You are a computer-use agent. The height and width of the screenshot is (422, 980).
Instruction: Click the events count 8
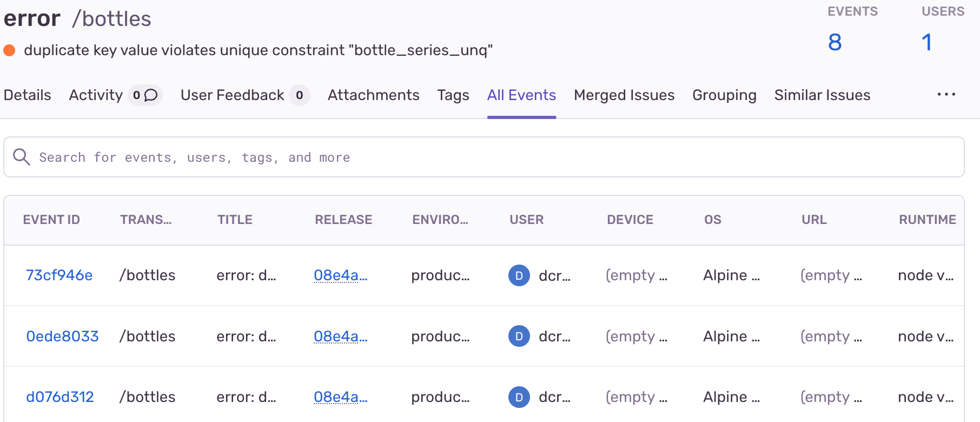[x=835, y=42]
